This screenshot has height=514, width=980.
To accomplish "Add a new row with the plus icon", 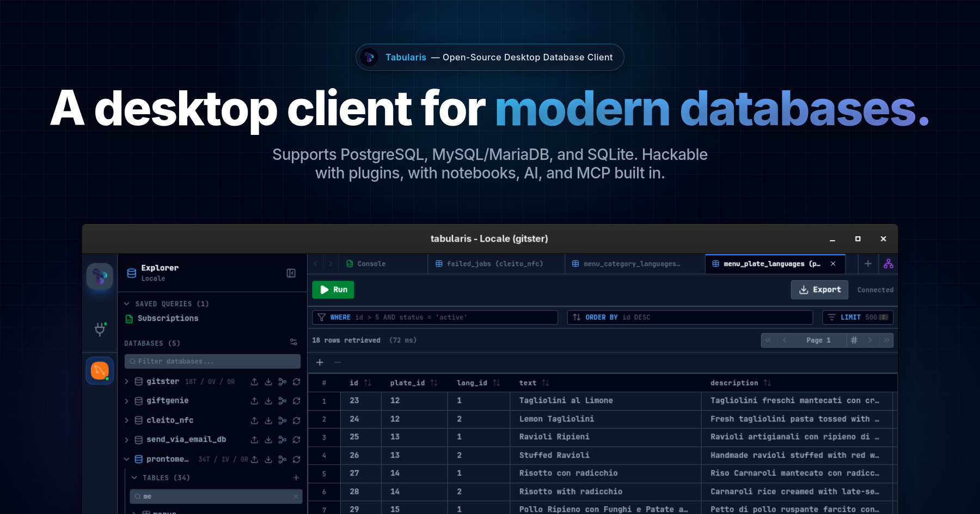I will 320,362.
